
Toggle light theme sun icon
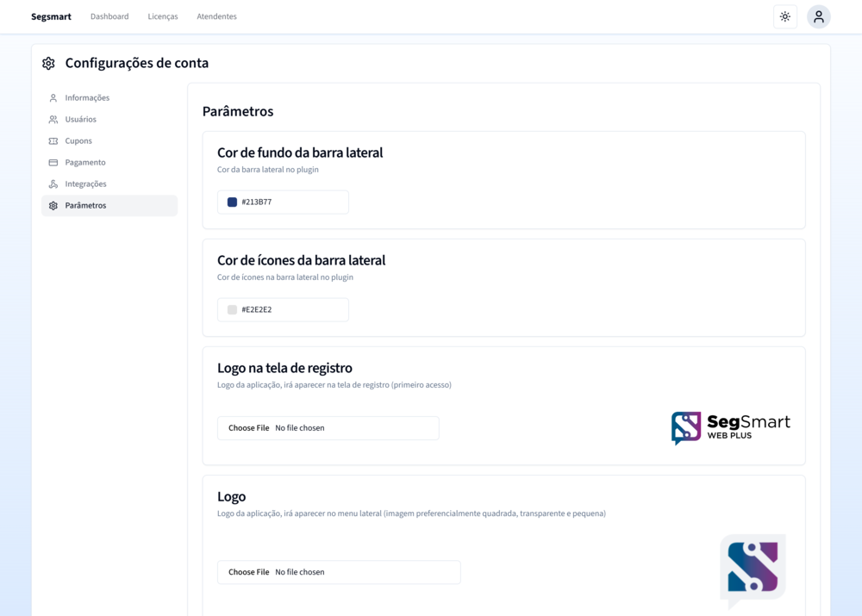(785, 16)
